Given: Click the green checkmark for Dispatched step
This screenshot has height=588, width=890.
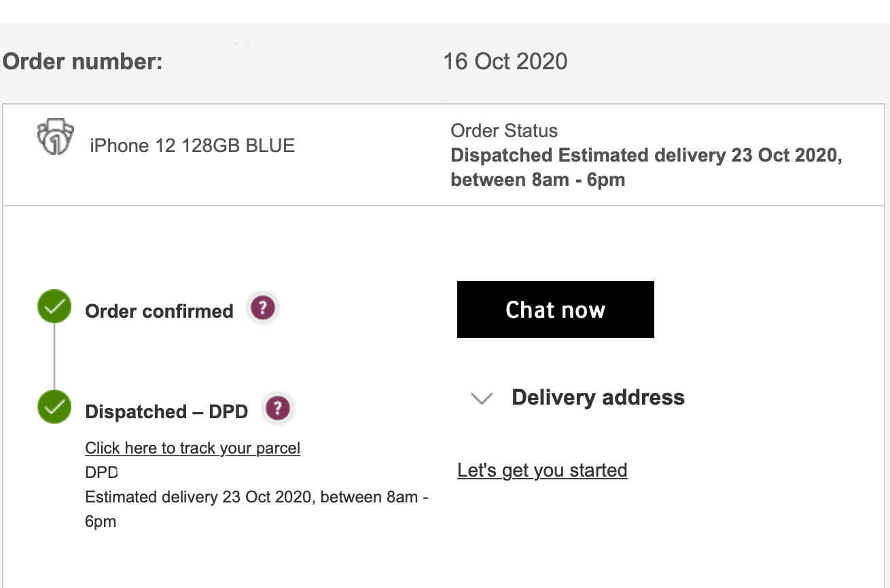Looking at the screenshot, I should tap(54, 407).
